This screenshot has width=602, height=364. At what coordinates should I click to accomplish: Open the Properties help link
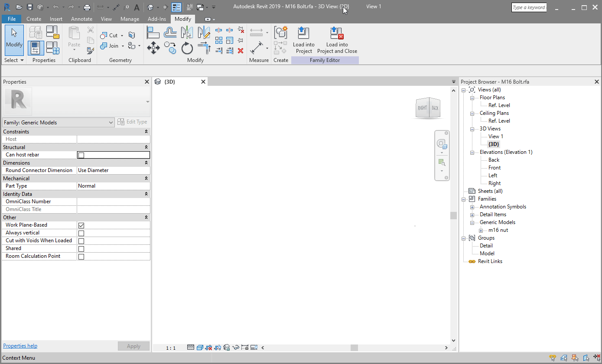(20, 345)
